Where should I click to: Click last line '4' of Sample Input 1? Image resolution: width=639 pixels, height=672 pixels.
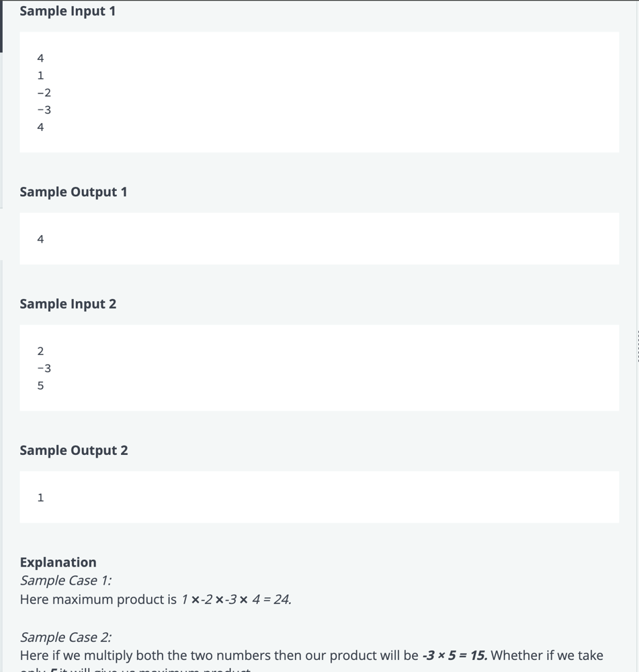click(40, 127)
